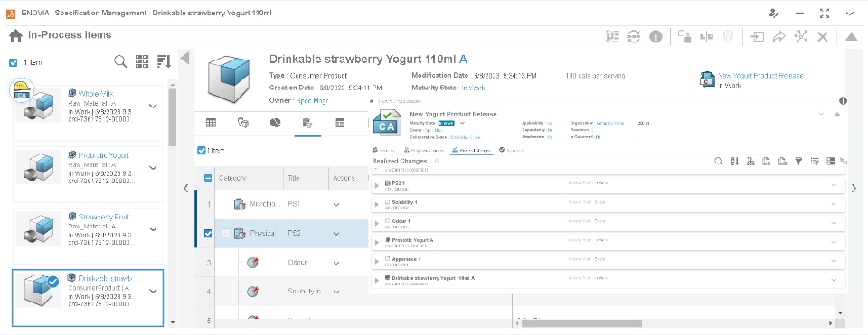
Task: Open New Yogurt Product Release link
Action: tap(760, 76)
